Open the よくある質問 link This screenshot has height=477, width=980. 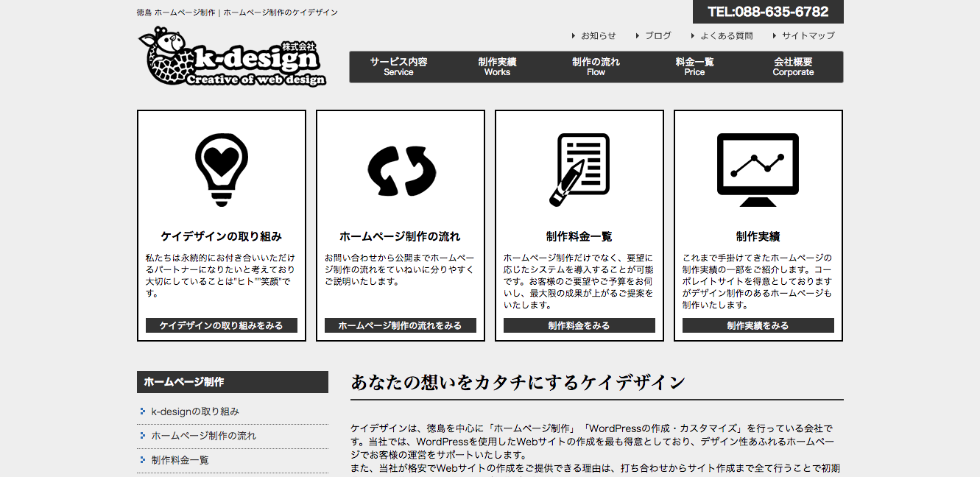[x=726, y=35]
